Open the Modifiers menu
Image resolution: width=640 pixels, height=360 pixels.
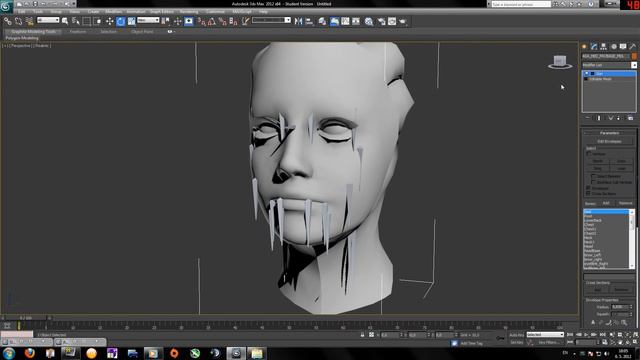click(x=113, y=12)
